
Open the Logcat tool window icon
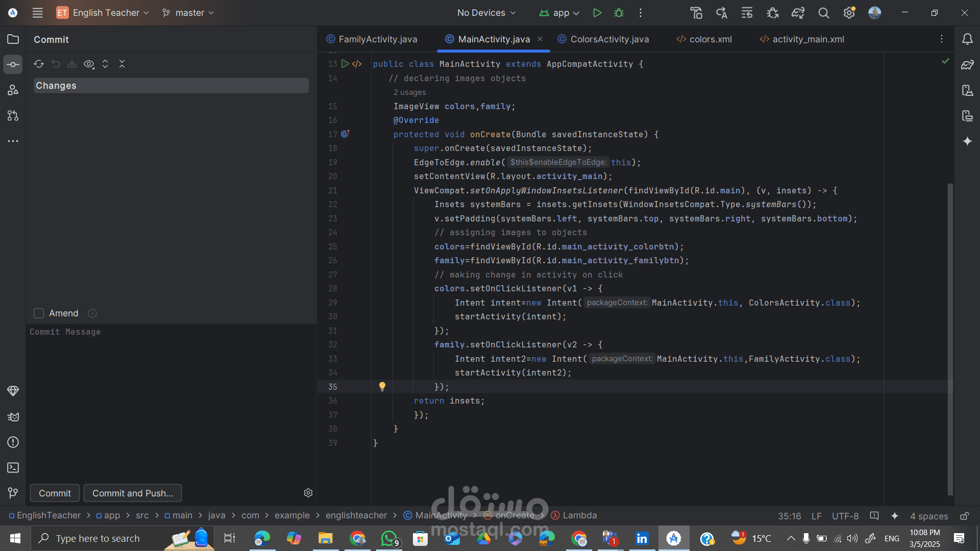click(x=13, y=417)
